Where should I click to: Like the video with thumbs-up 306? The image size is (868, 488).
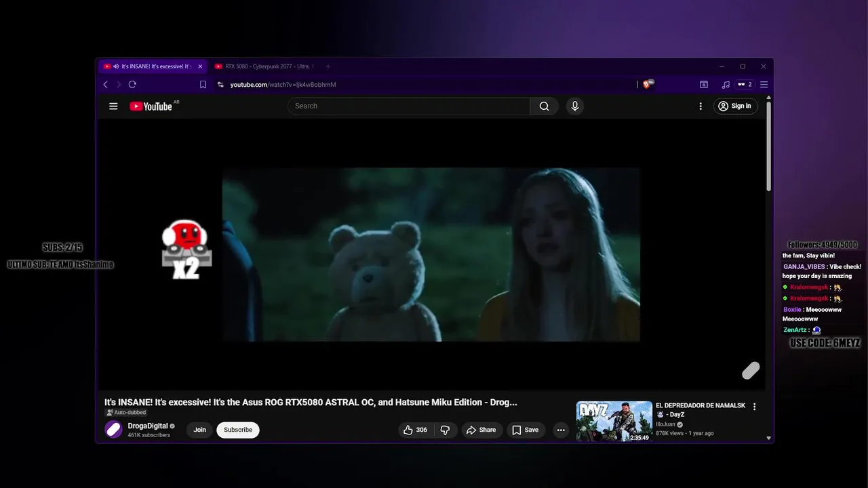[415, 430]
